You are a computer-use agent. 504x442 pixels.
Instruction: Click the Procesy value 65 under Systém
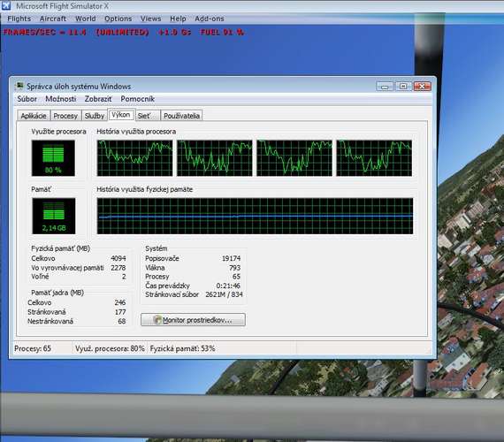(x=236, y=277)
